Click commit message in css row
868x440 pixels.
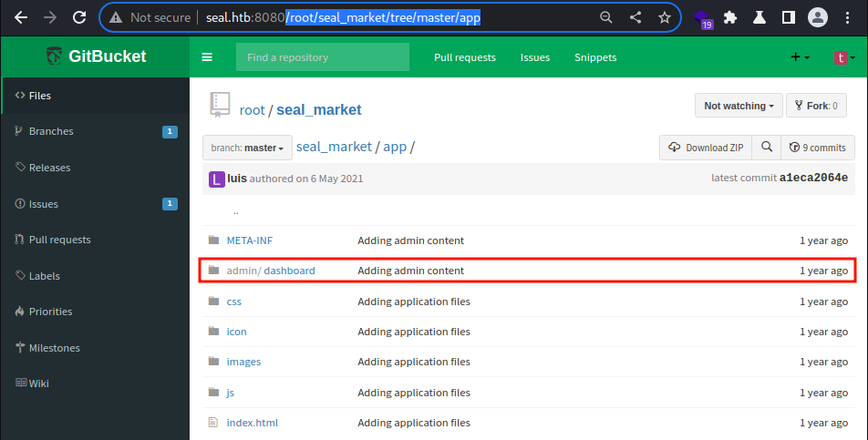coord(414,302)
